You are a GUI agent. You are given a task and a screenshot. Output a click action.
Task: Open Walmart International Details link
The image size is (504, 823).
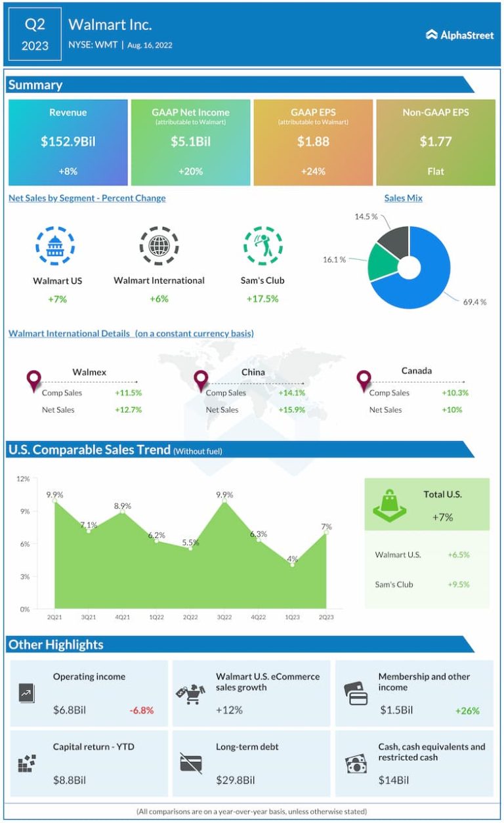[131, 333]
